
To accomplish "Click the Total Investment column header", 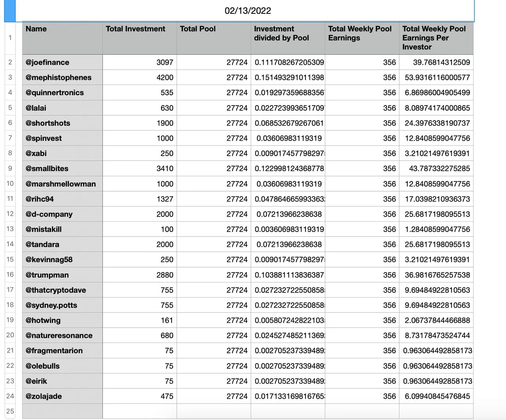I will [140, 38].
